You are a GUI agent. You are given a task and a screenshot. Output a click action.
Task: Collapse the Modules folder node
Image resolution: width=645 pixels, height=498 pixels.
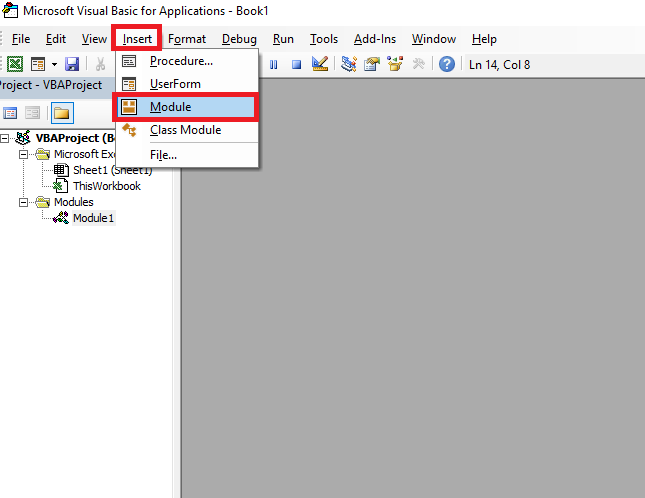point(23,202)
